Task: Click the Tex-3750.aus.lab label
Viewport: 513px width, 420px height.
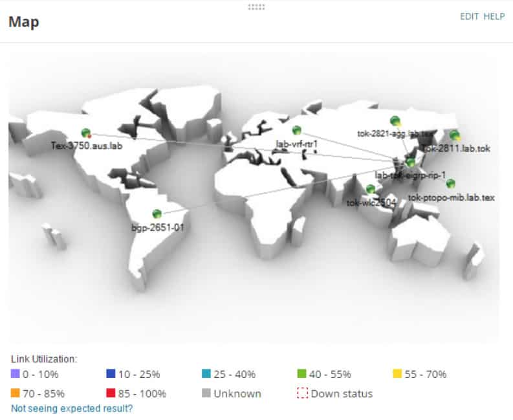Action: pyautogui.click(x=87, y=146)
